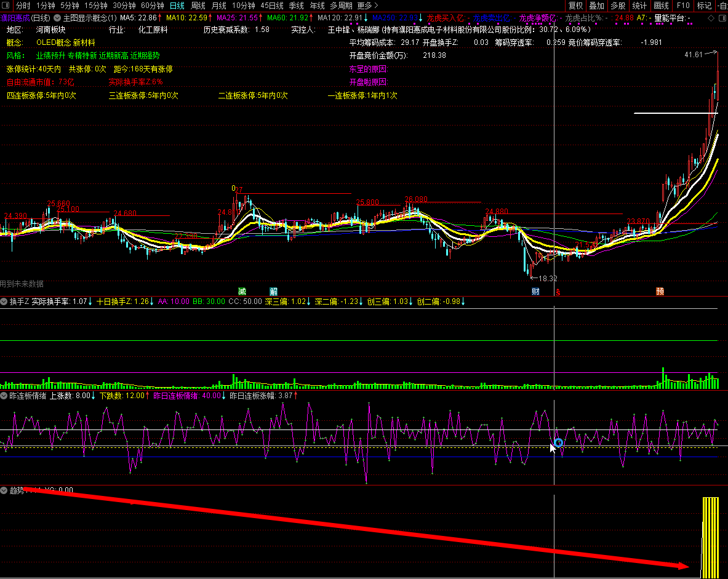Click the 用到未来数据 warning text

tap(22, 284)
